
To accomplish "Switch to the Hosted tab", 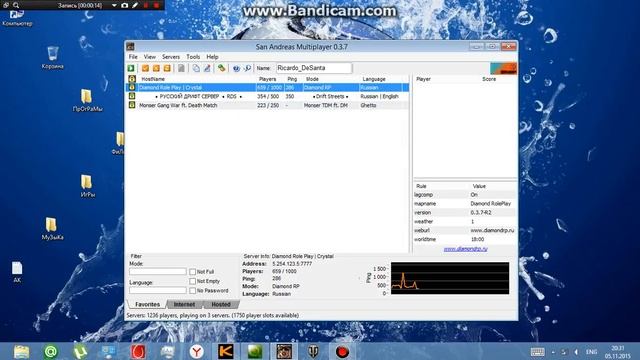I will 221,304.
